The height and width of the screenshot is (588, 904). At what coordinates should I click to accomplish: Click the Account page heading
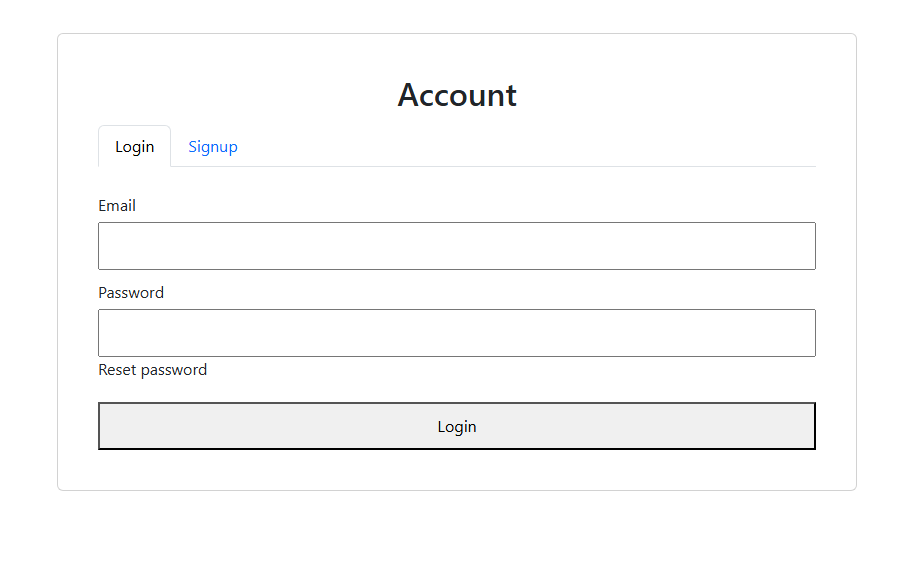coord(456,95)
